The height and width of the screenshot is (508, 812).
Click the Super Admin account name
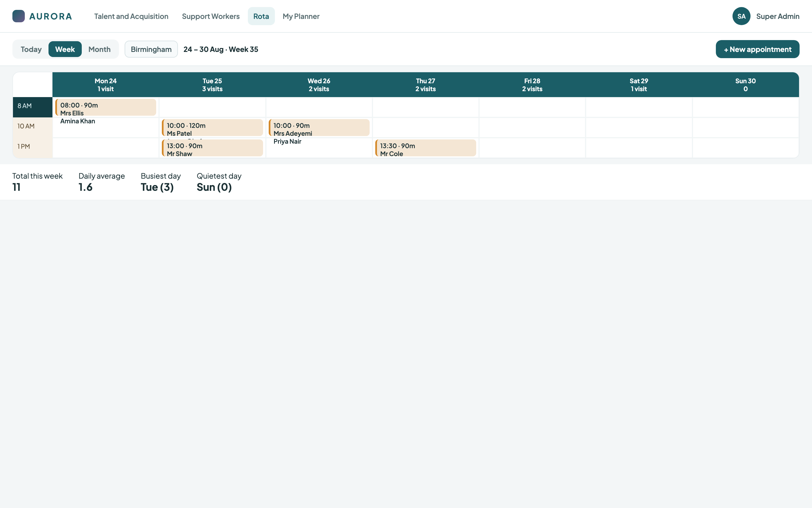click(x=777, y=16)
